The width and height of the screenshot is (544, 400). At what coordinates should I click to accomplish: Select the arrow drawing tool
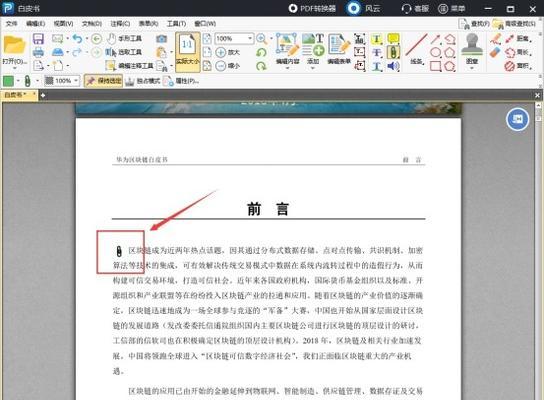[435, 39]
